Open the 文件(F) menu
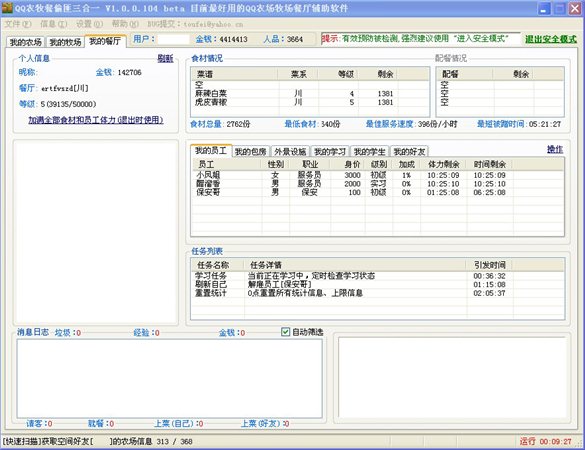The image size is (585, 450). pyautogui.click(x=18, y=24)
